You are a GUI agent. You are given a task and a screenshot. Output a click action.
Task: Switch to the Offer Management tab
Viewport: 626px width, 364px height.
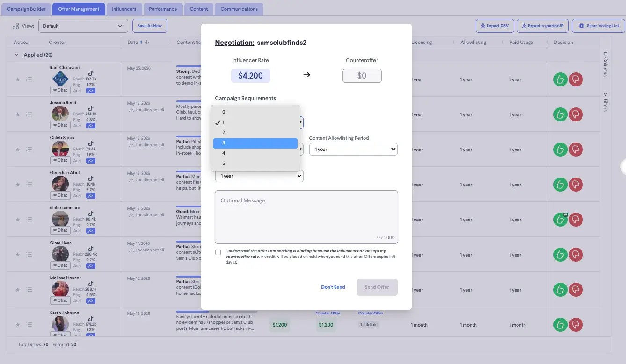point(79,9)
